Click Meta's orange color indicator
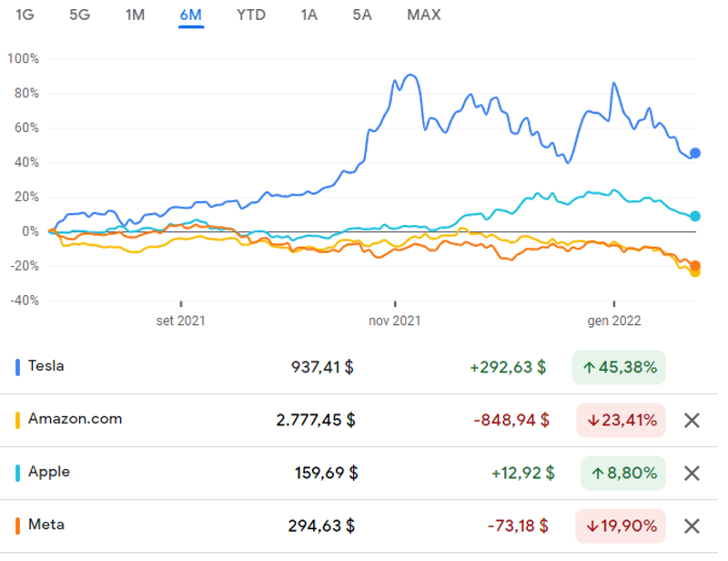Viewport: 728px width, 561px height. pyautogui.click(x=17, y=526)
